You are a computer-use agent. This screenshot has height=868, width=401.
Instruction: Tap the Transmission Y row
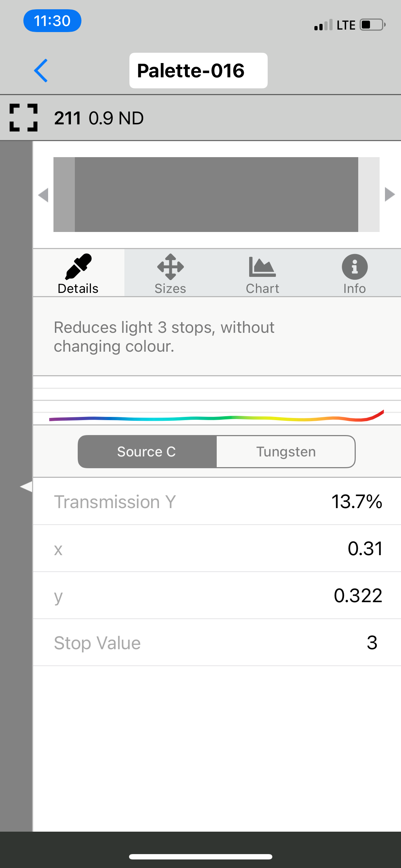(217, 502)
